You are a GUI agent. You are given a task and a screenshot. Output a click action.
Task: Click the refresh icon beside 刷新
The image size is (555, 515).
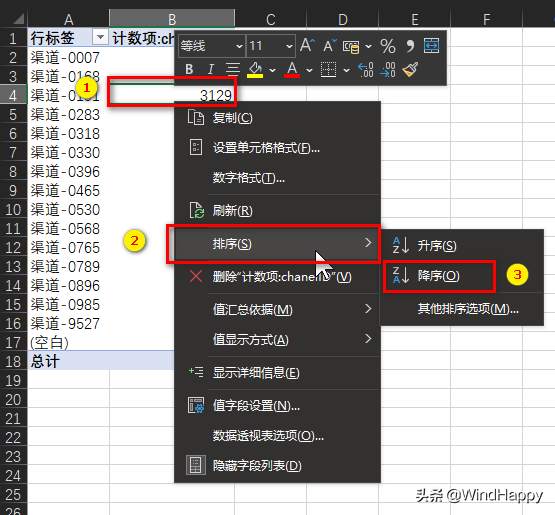pyautogui.click(x=196, y=211)
